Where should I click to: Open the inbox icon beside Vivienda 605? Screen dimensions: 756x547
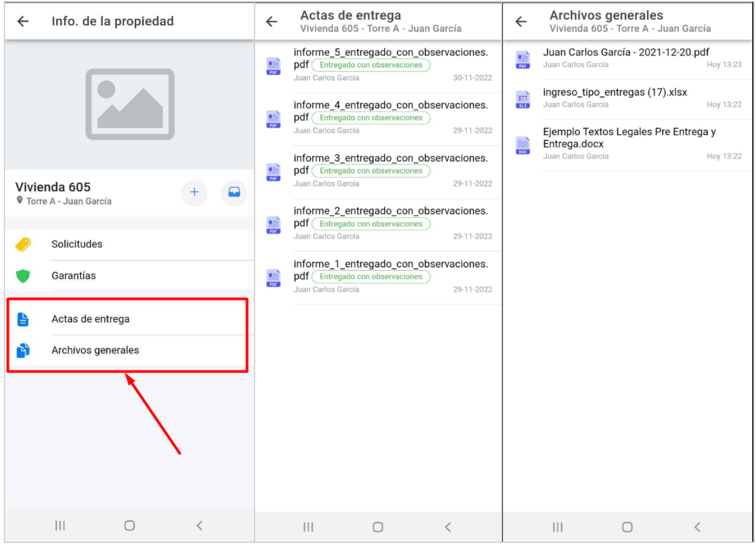[234, 192]
